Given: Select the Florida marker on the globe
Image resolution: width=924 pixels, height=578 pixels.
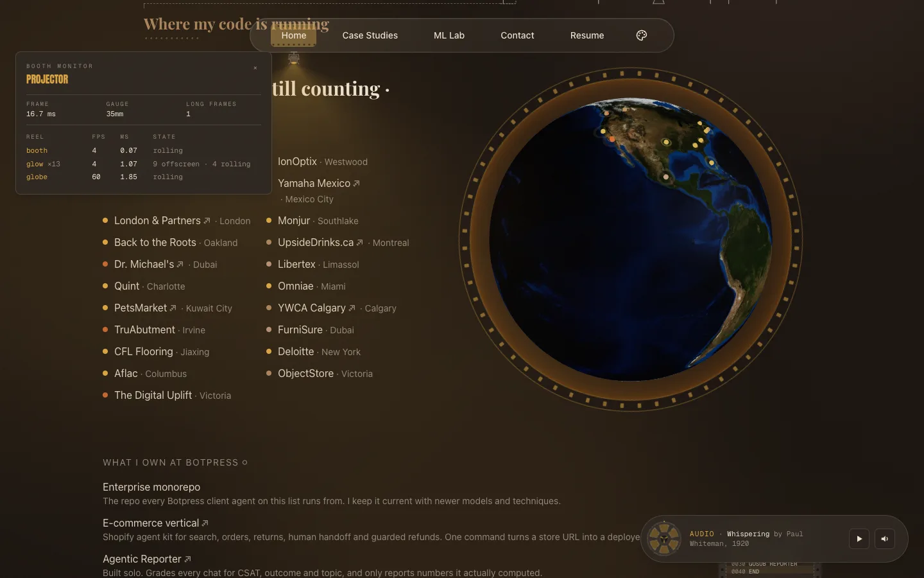Looking at the screenshot, I should coord(711,162).
